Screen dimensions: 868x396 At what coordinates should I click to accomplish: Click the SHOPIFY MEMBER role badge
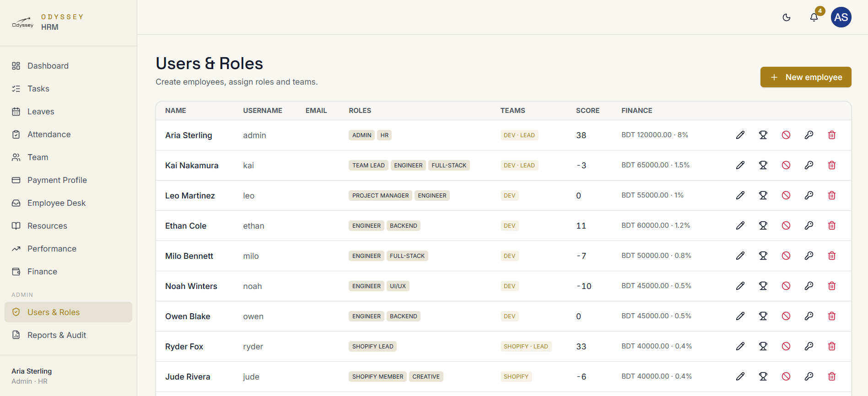click(x=377, y=377)
